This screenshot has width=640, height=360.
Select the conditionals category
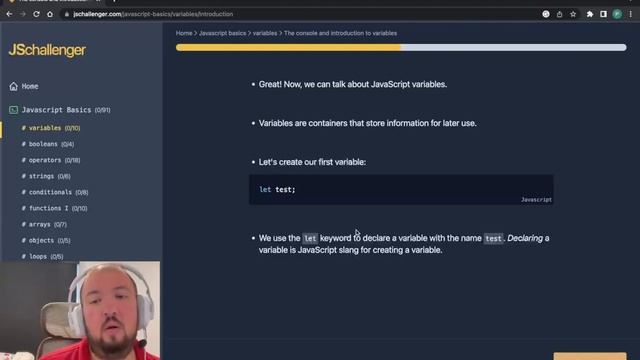click(x=55, y=192)
